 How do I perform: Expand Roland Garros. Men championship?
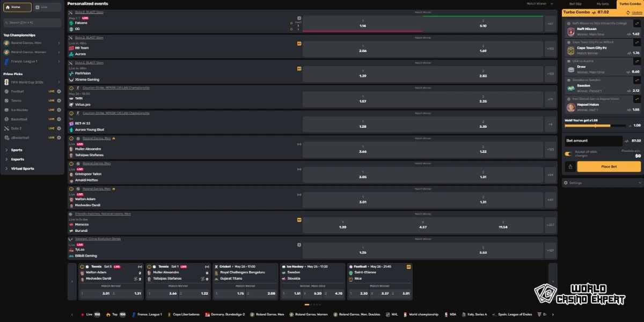click(x=32, y=43)
